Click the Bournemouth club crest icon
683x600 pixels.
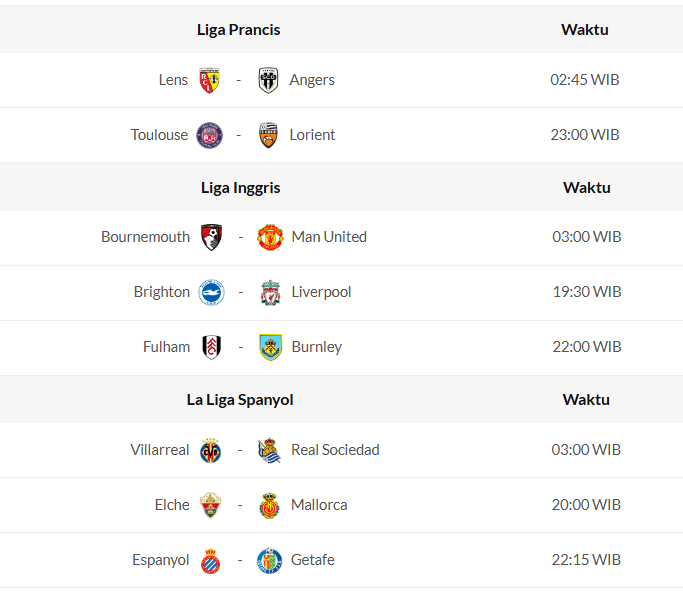[211, 238]
